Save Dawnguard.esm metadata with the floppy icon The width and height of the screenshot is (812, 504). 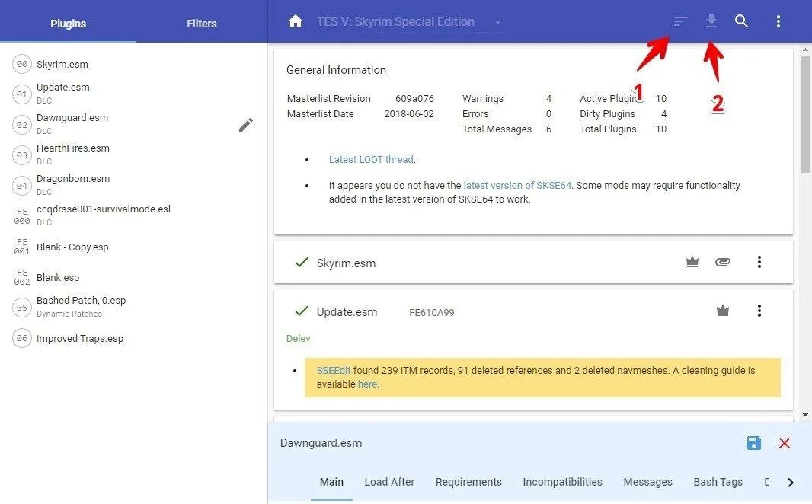[754, 443]
